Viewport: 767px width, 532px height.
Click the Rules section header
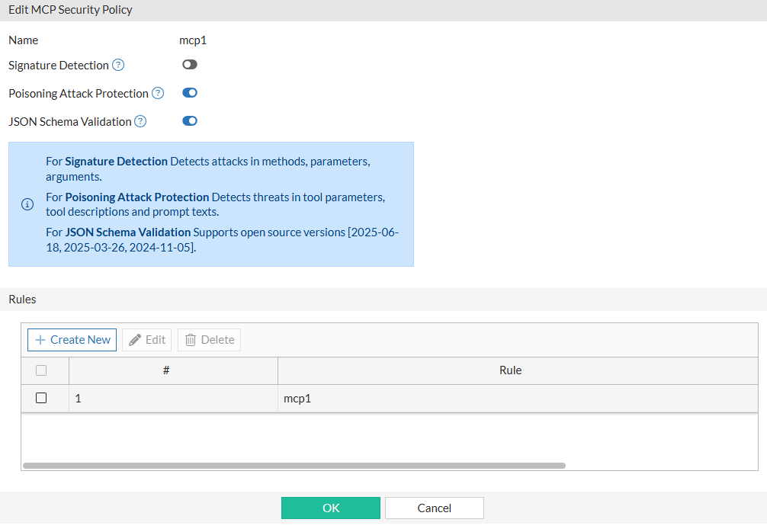click(23, 300)
